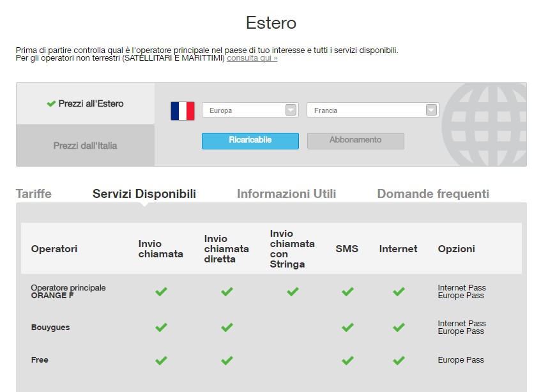The image size is (541, 392).
Task: Click Orange F Internet checkmark
Action: 399,292
